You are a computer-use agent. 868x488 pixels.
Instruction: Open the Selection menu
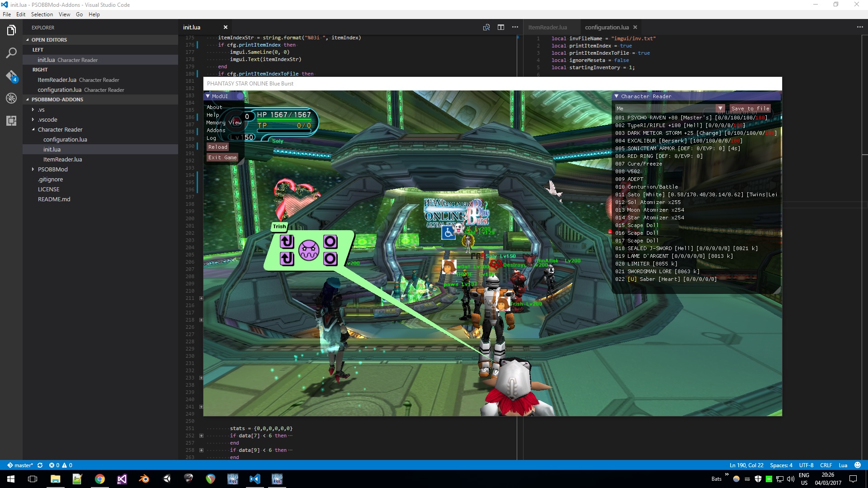(42, 14)
